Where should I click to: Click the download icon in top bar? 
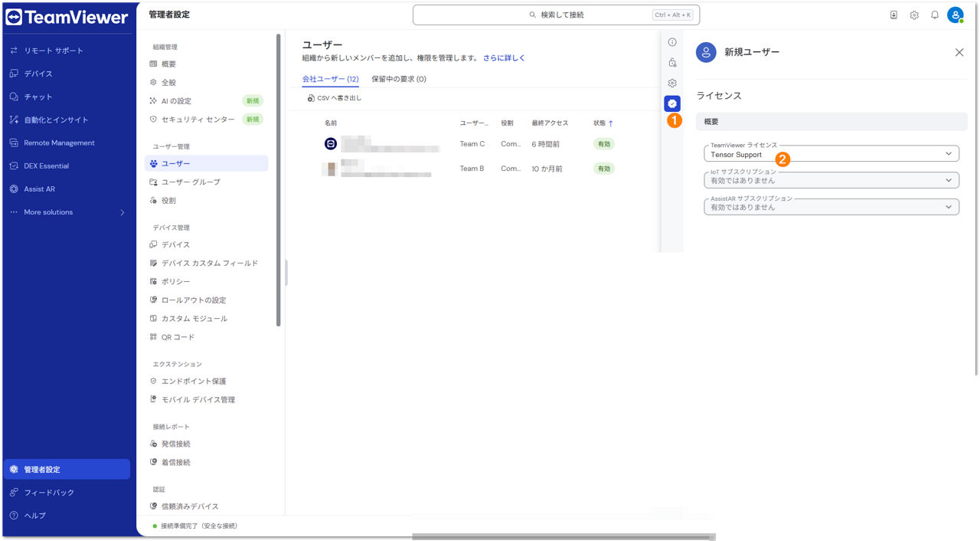tap(893, 15)
